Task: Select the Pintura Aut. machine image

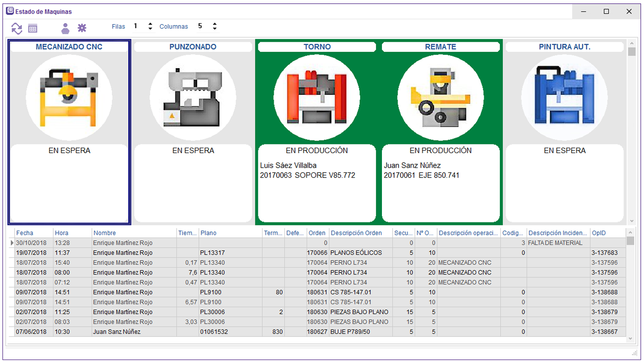Action: 564,98
